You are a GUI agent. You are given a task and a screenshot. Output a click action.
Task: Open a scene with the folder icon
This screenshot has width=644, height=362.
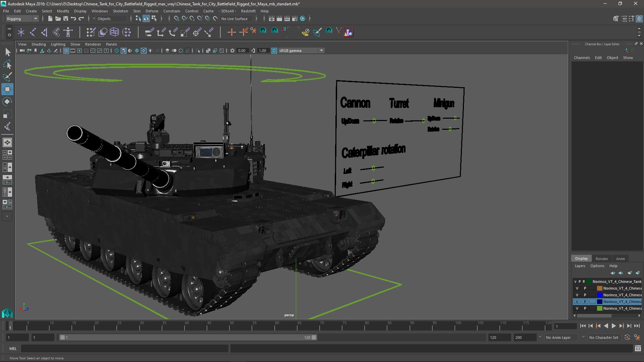[x=58, y=19]
